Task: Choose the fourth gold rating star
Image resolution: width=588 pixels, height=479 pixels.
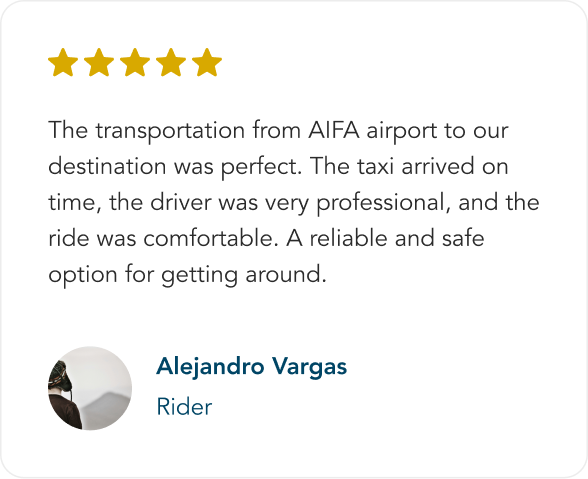Action: (x=171, y=62)
